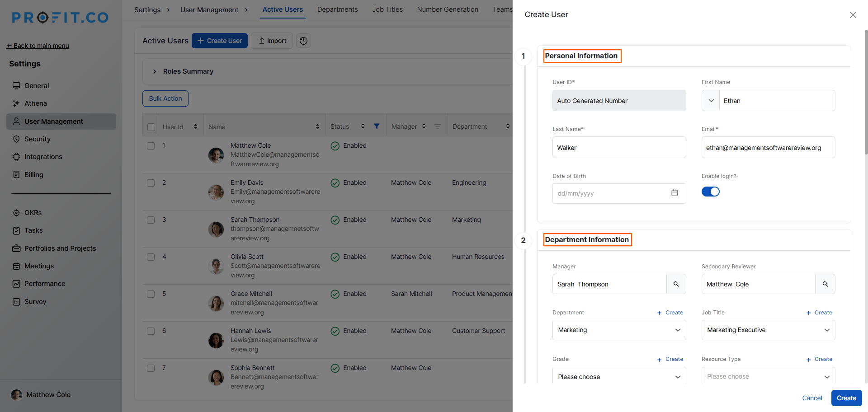The width and height of the screenshot is (868, 412).
Task: Click the Manager field search icon
Action: [x=676, y=284]
